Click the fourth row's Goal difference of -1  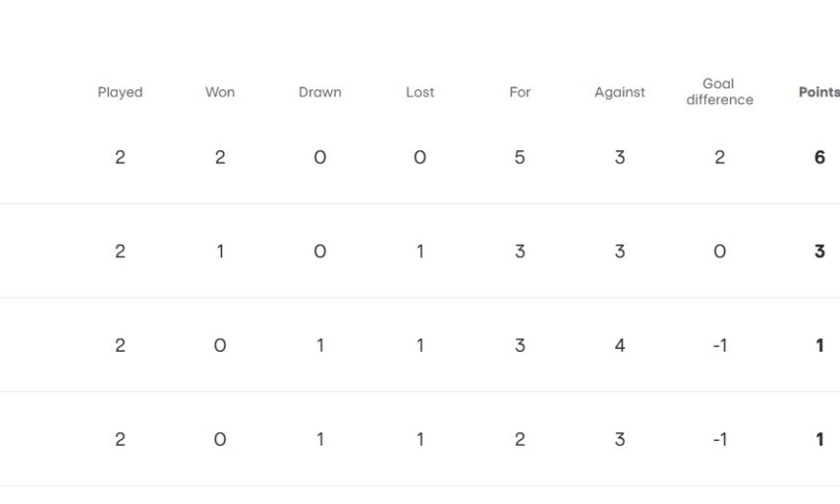(x=719, y=440)
